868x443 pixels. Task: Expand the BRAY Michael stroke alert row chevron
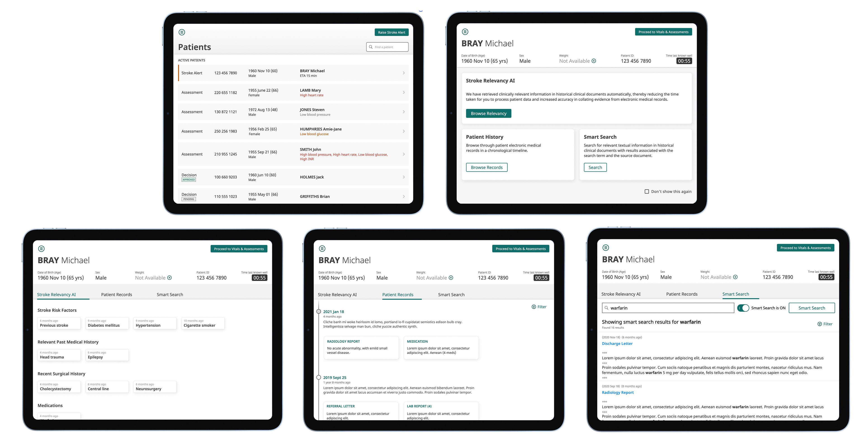point(403,73)
